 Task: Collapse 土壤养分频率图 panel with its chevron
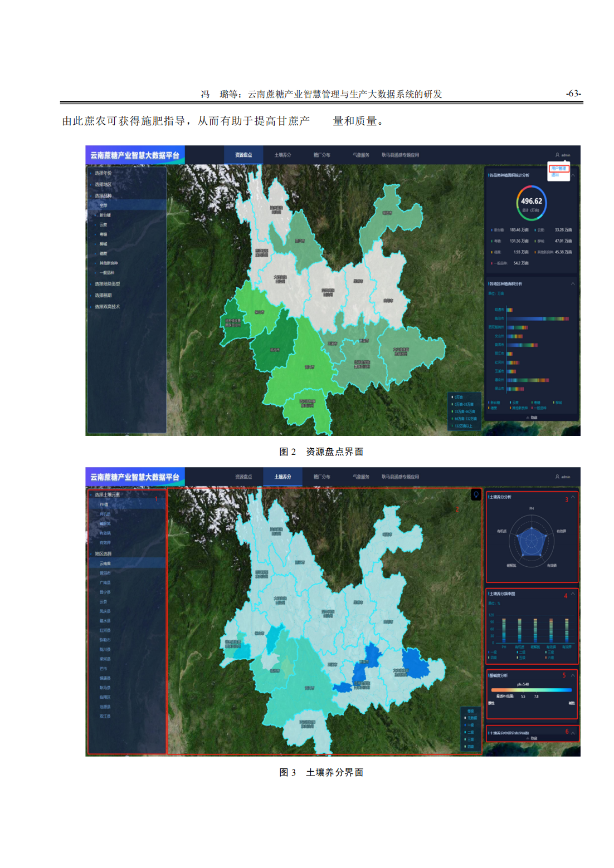point(573,594)
